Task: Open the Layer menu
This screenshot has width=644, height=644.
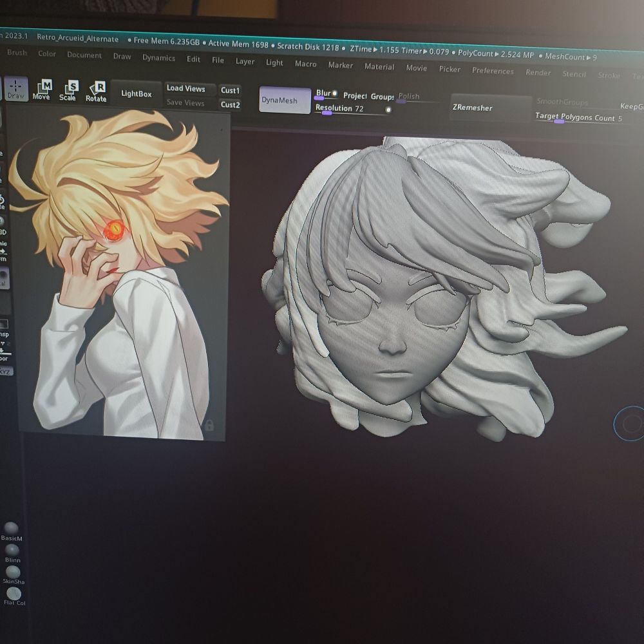Action: pyautogui.click(x=245, y=62)
